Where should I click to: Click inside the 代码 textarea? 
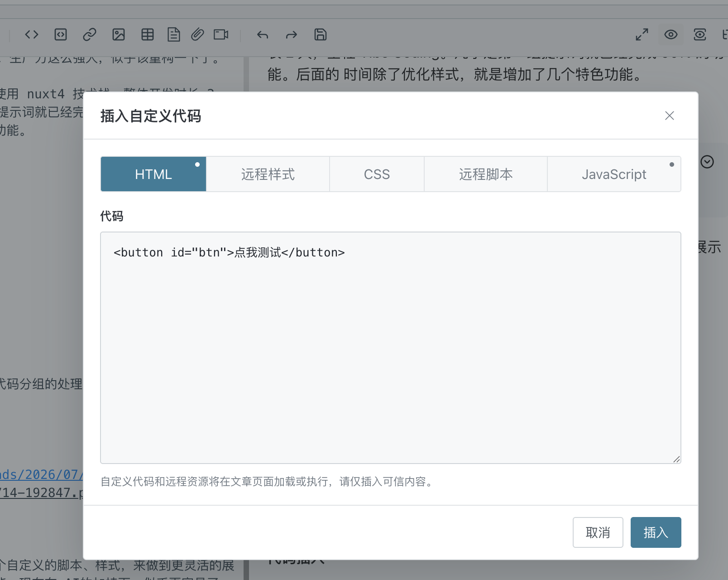click(x=391, y=348)
